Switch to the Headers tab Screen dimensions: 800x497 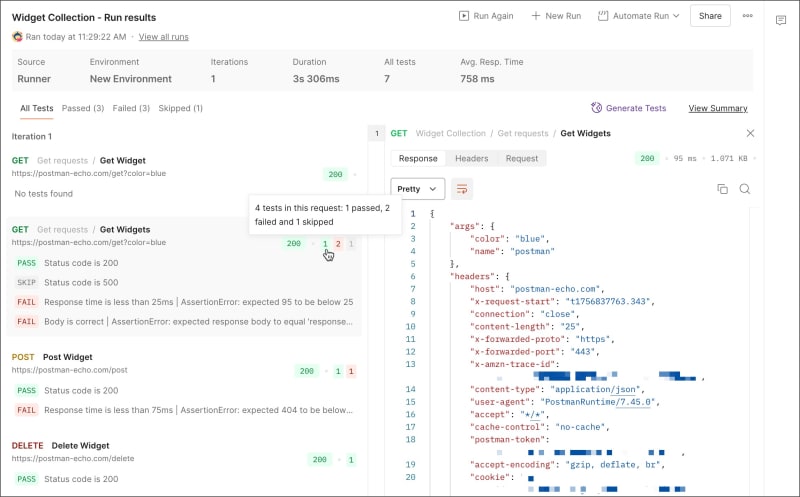coord(471,158)
